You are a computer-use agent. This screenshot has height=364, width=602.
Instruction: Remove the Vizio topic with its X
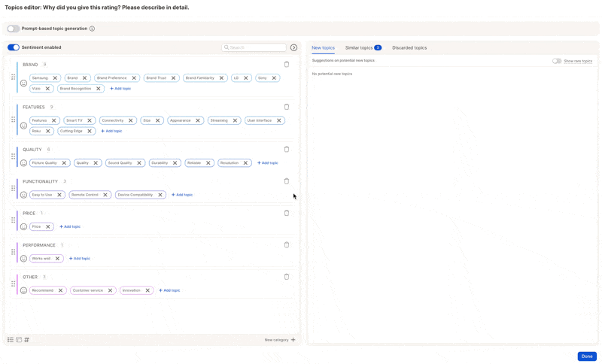coord(47,89)
